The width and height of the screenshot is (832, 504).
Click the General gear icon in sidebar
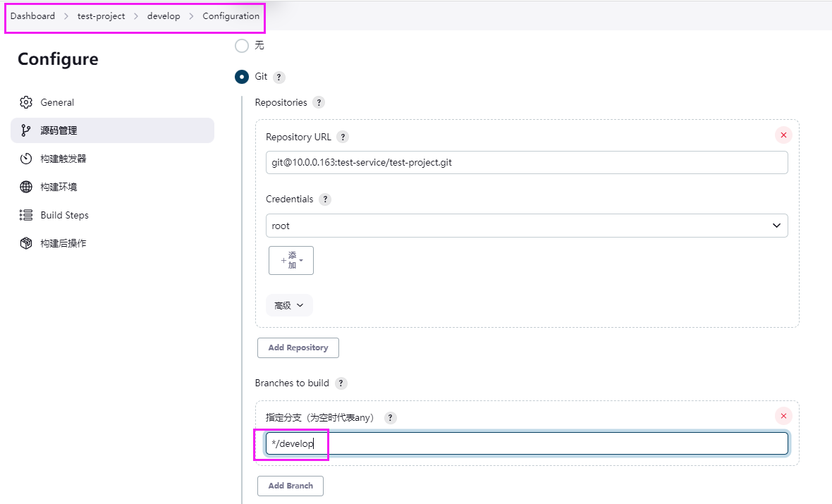click(26, 102)
